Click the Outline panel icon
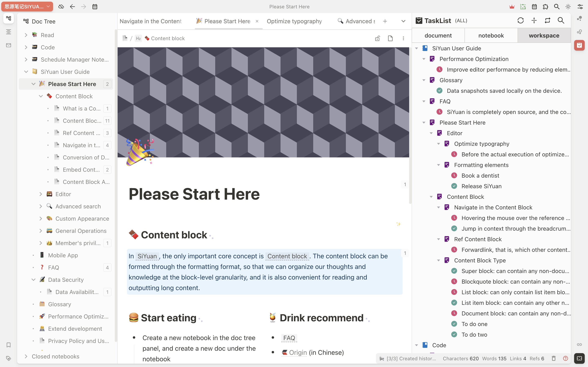Viewport: 588px width, 367px height. tap(9, 32)
